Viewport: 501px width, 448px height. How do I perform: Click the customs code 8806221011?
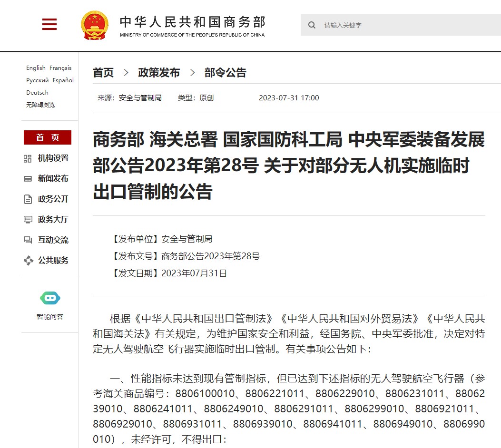[275, 394]
